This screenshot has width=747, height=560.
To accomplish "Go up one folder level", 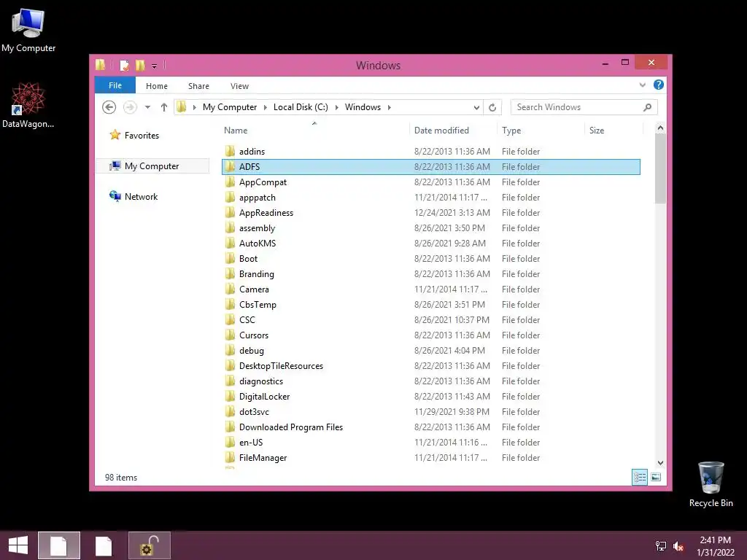I will tap(164, 107).
